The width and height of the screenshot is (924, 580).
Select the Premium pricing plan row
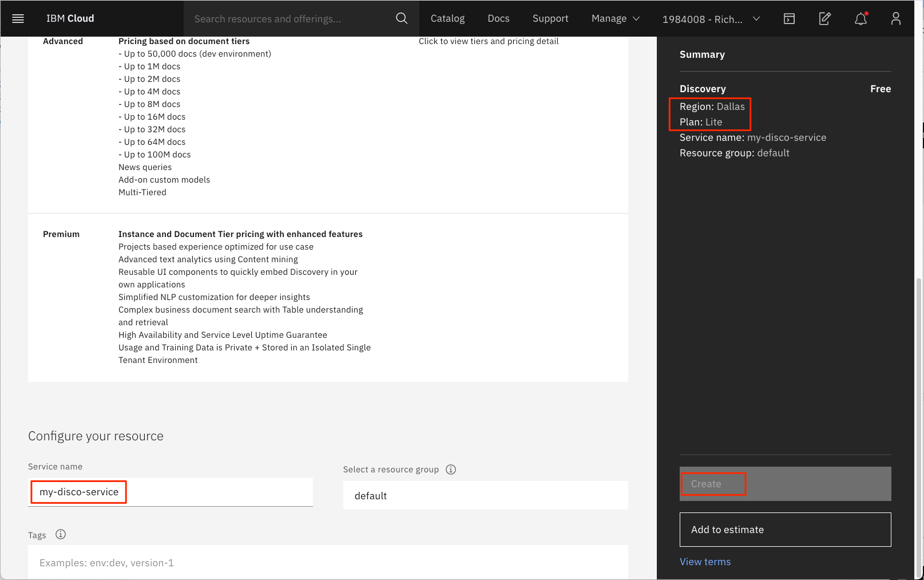click(x=328, y=297)
